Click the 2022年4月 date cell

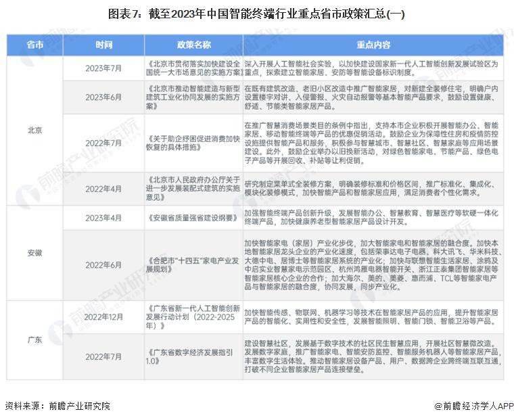click(103, 187)
